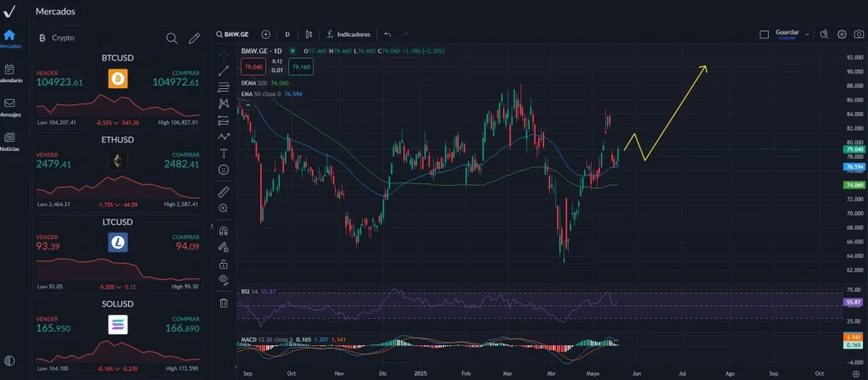Screen dimensions: 868x380
Task: Open chart layout selector square icon
Action: 765,34
